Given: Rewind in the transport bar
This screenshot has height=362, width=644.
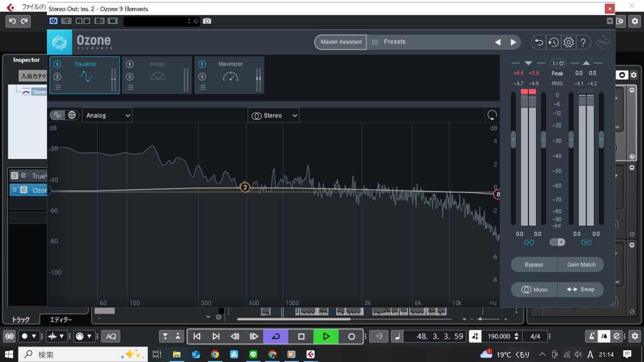Looking at the screenshot, I should [x=235, y=336].
